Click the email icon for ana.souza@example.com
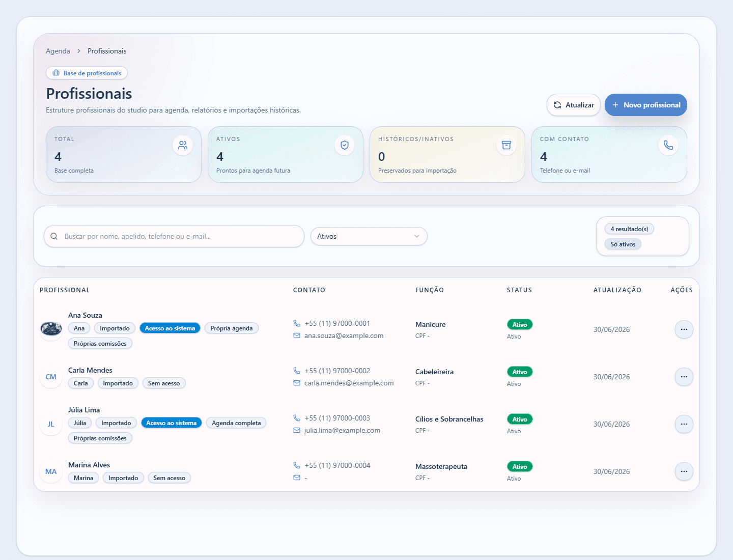This screenshot has width=733, height=560. [x=297, y=335]
